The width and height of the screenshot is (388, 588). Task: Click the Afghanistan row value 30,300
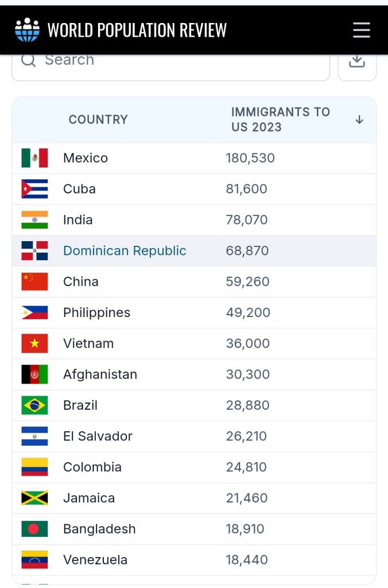248,374
